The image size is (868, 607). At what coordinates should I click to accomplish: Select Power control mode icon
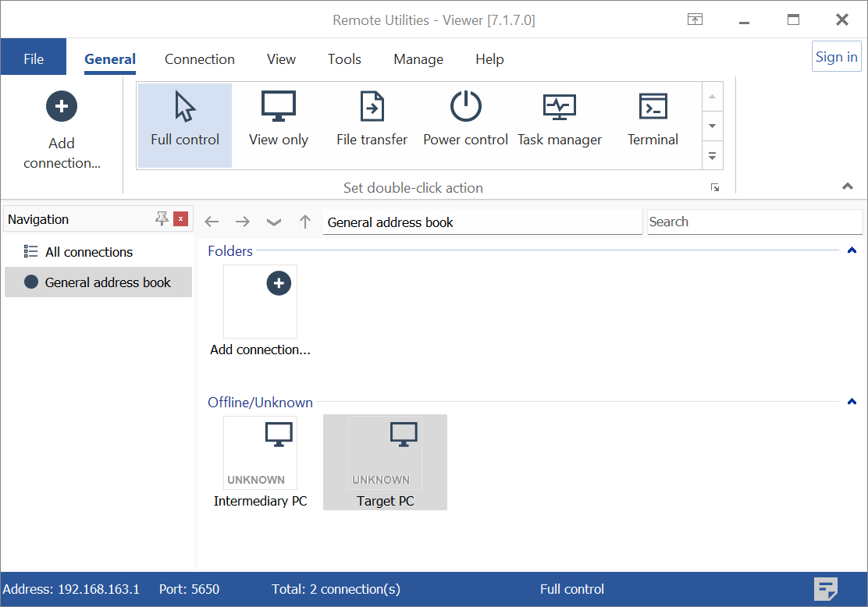466,107
